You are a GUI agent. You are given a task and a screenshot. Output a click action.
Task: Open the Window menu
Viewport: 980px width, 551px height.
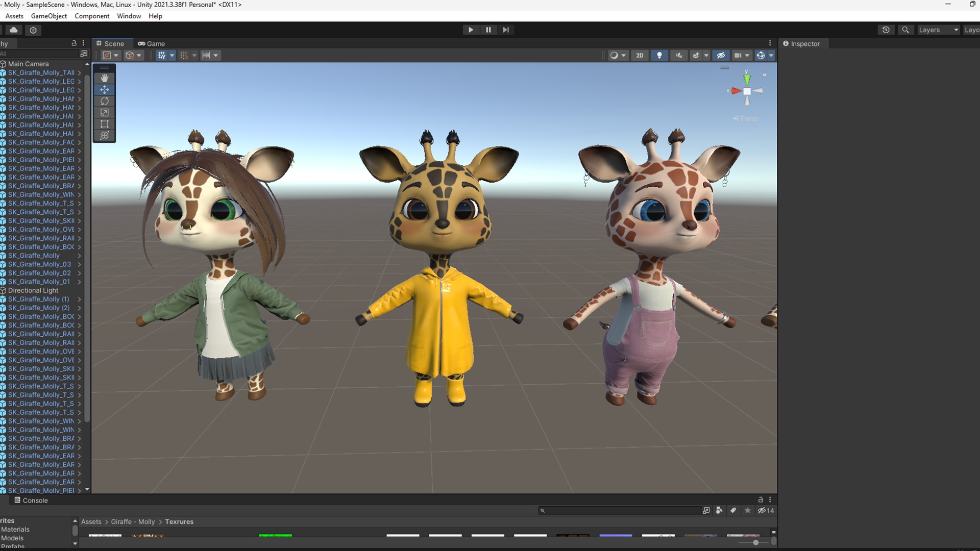[129, 16]
